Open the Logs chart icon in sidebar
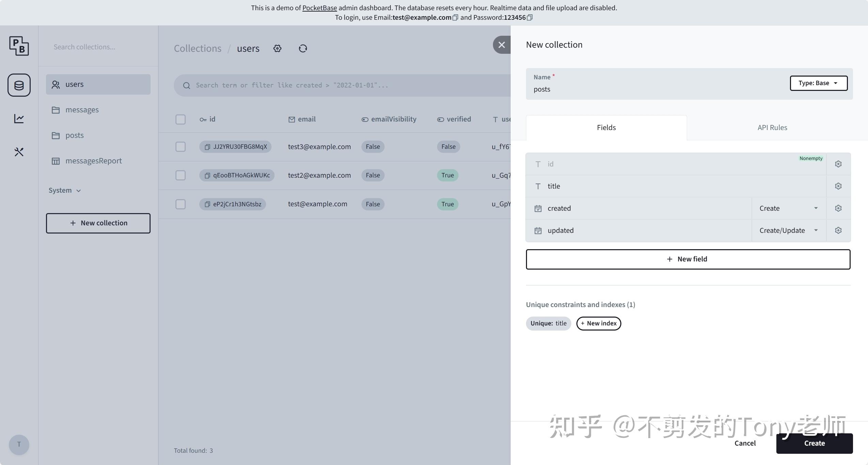868x465 pixels. click(19, 118)
